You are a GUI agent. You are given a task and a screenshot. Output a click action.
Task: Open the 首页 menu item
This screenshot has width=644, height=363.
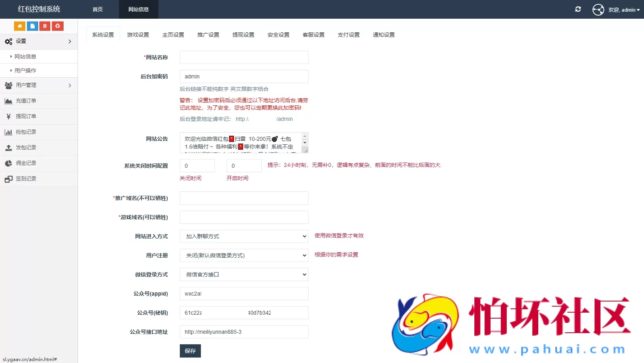(x=97, y=9)
